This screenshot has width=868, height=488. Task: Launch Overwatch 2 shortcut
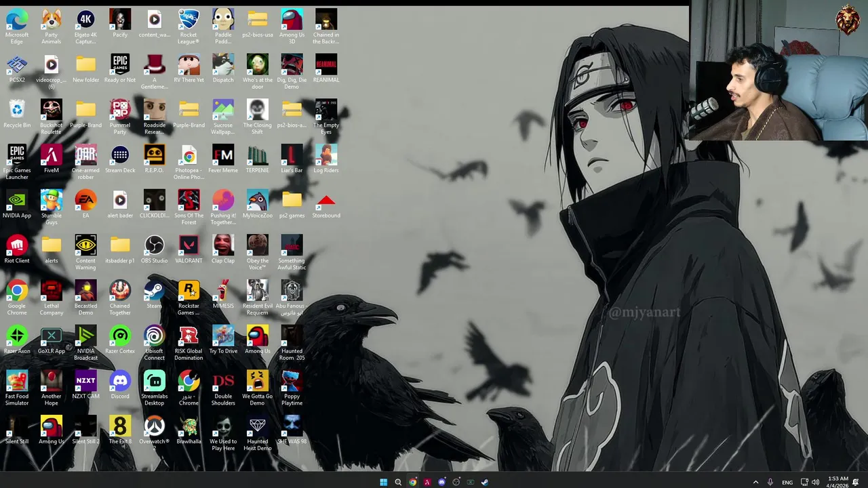click(x=154, y=434)
